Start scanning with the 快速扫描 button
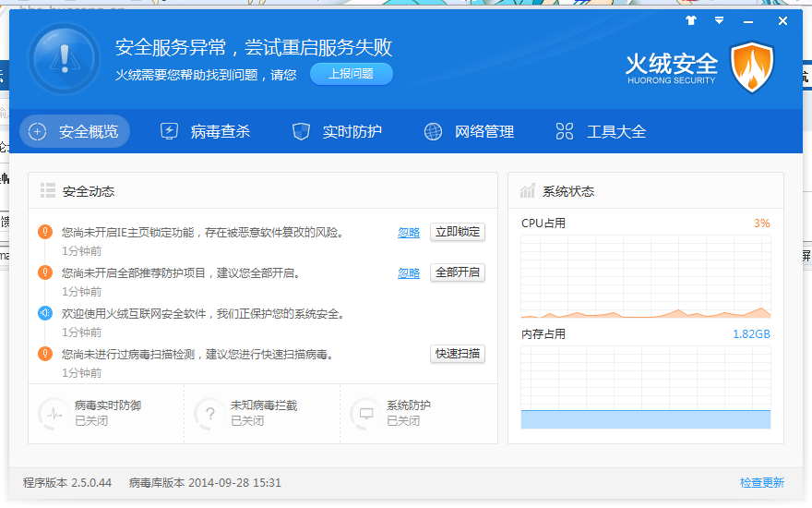Screen dimensions: 812x508 [458, 354]
